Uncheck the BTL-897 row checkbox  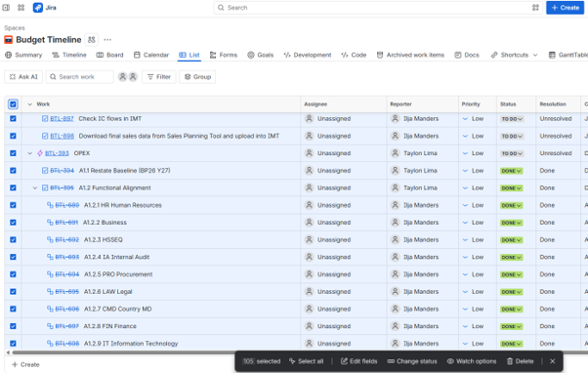(x=13, y=118)
